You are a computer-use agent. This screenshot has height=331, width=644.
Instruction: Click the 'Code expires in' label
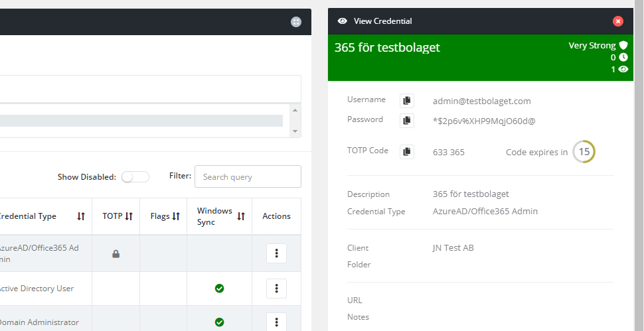[536, 152]
